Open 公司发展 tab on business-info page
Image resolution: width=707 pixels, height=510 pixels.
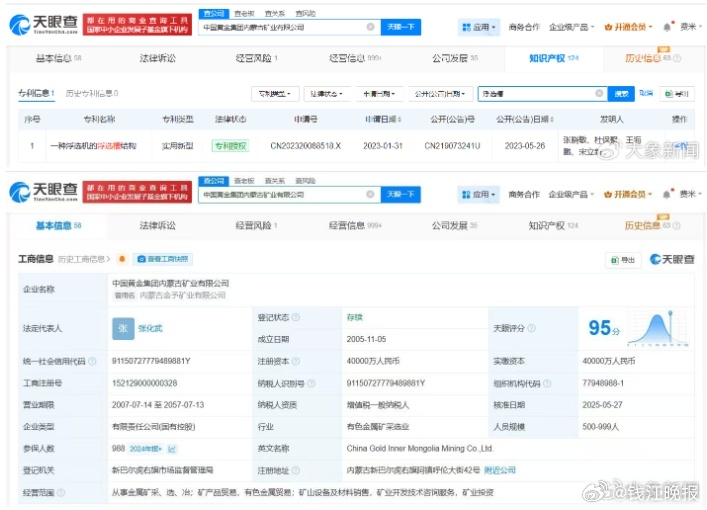454,225
